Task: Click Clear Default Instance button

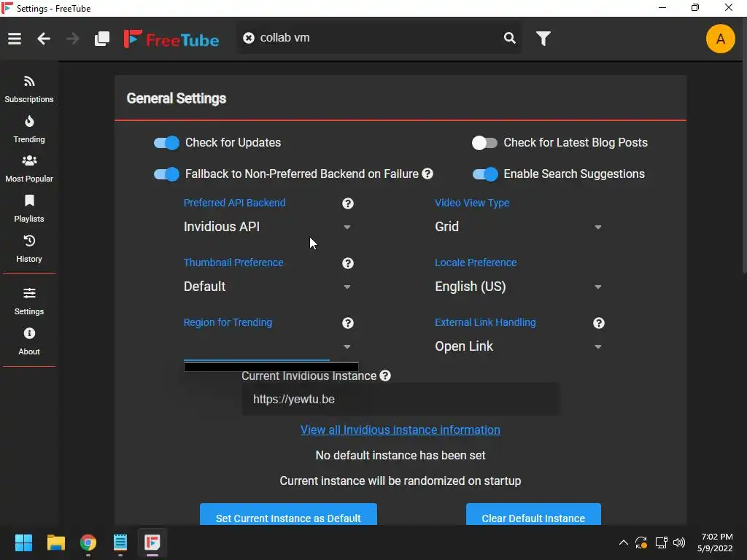Action: pyautogui.click(x=533, y=515)
